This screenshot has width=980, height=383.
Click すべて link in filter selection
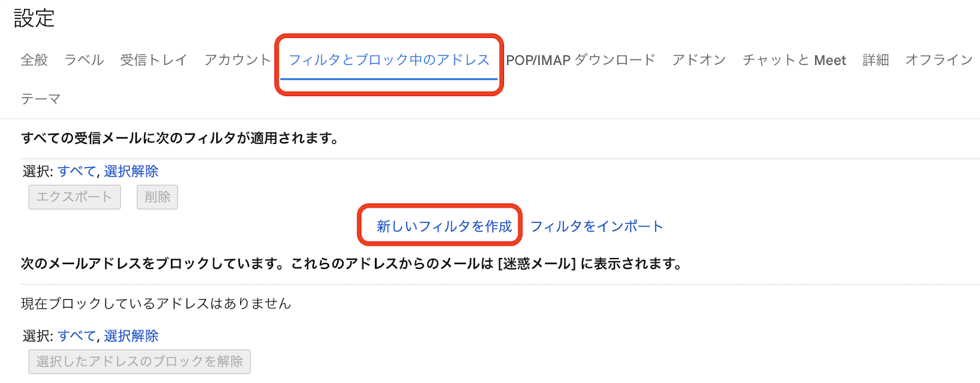tap(77, 171)
